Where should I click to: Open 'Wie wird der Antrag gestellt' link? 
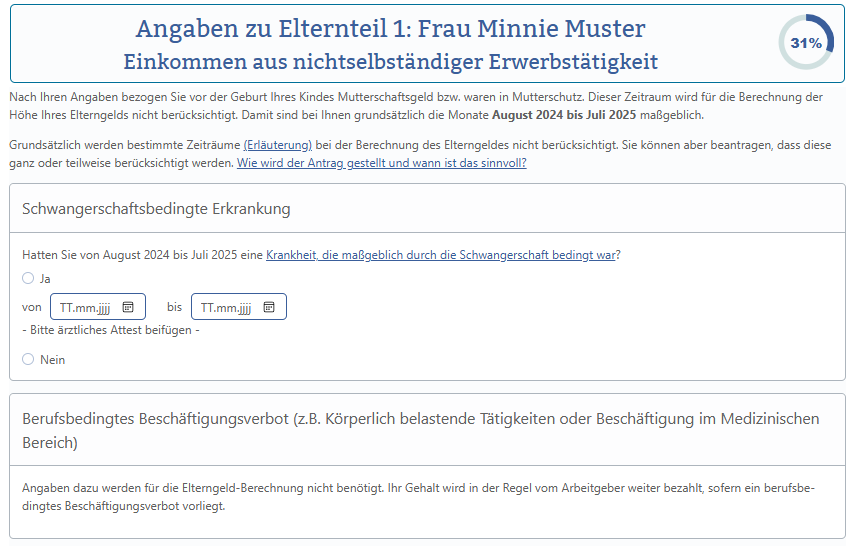(x=381, y=163)
